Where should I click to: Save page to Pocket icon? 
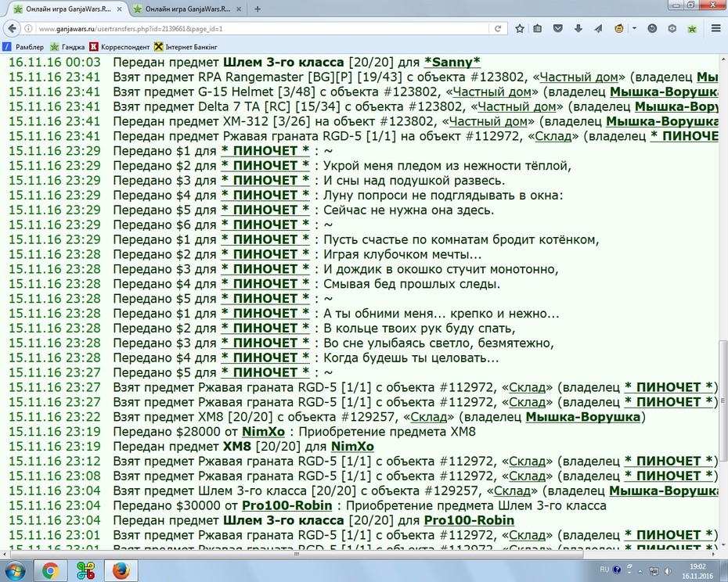[558, 29]
